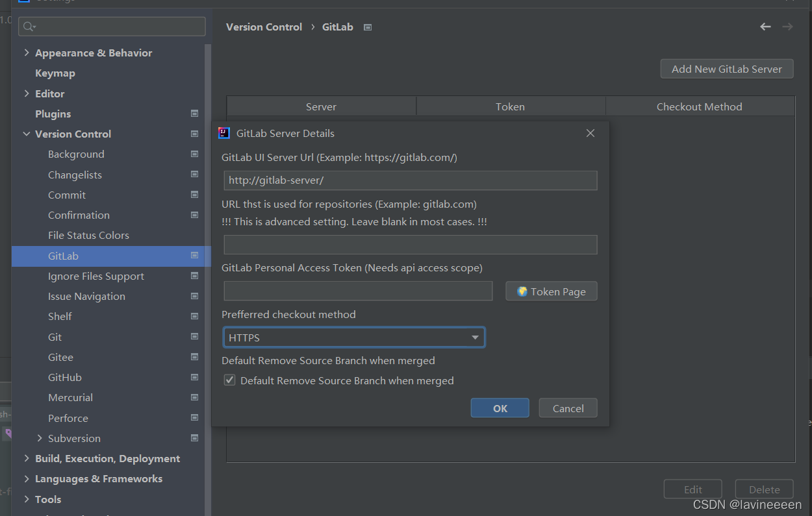Viewport: 812px width, 516px height.
Task: Click project-level icon beside Ignore Files Support
Action: pyautogui.click(x=194, y=276)
